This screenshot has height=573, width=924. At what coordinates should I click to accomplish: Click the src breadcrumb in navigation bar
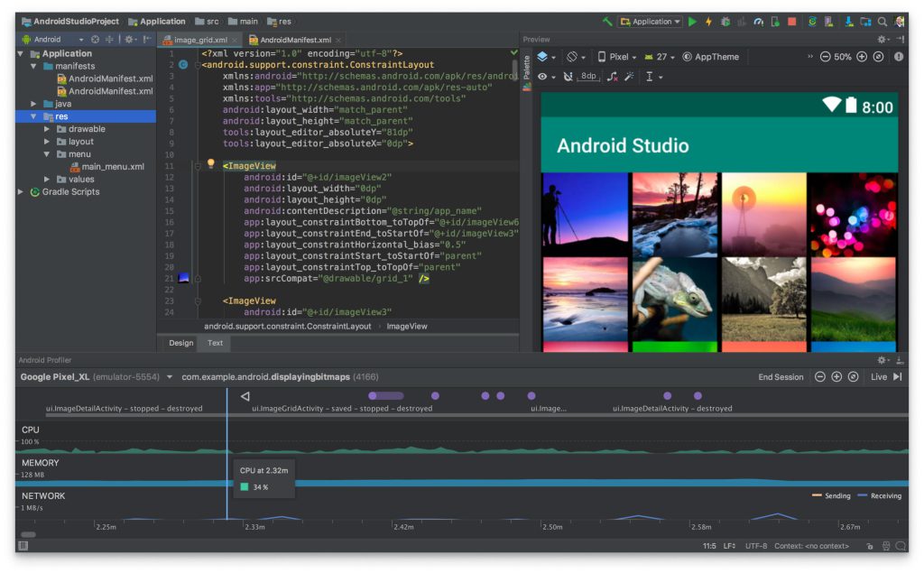point(207,22)
